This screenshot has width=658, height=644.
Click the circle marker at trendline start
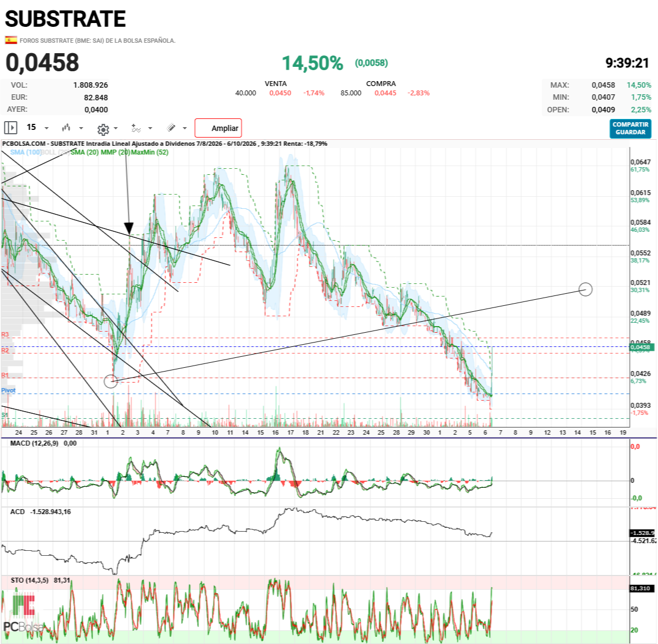[x=111, y=381]
